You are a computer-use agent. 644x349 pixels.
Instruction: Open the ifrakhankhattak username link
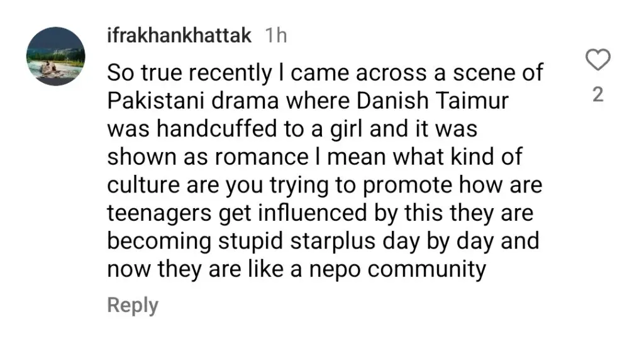(179, 35)
